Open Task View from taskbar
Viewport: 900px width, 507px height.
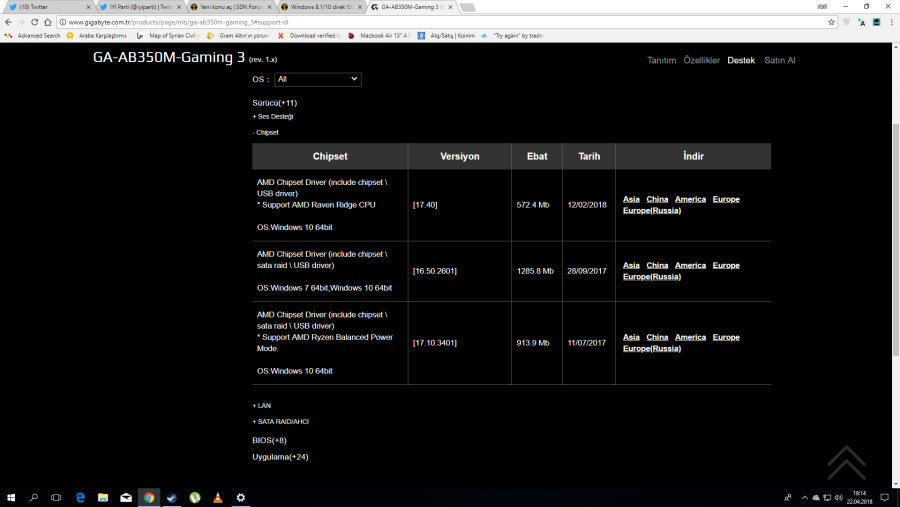pos(56,497)
